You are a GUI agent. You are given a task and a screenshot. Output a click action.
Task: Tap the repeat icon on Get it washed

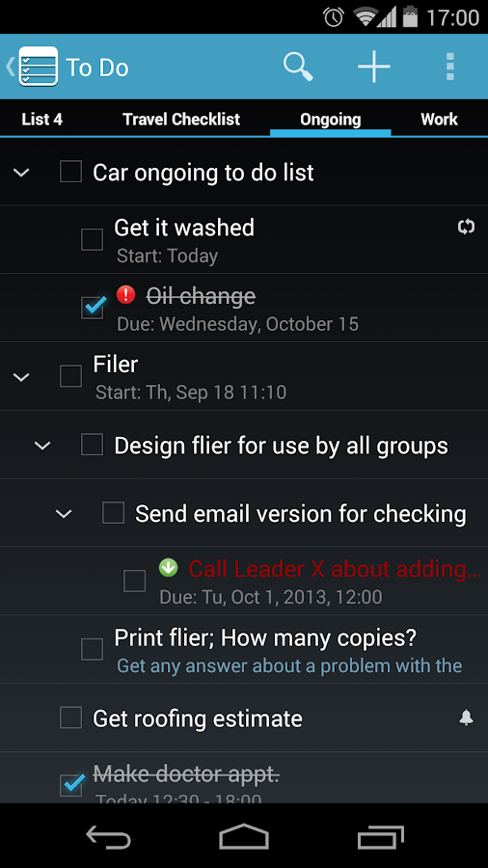tap(467, 227)
